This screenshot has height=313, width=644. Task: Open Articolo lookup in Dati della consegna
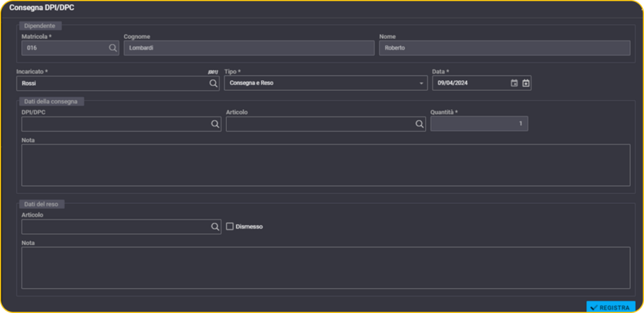(419, 124)
